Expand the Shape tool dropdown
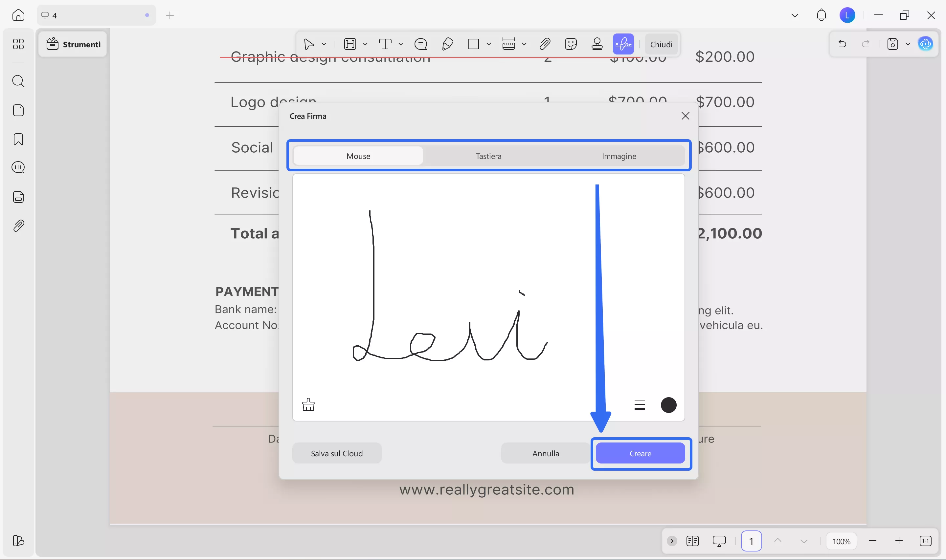The height and width of the screenshot is (560, 946). pos(488,44)
